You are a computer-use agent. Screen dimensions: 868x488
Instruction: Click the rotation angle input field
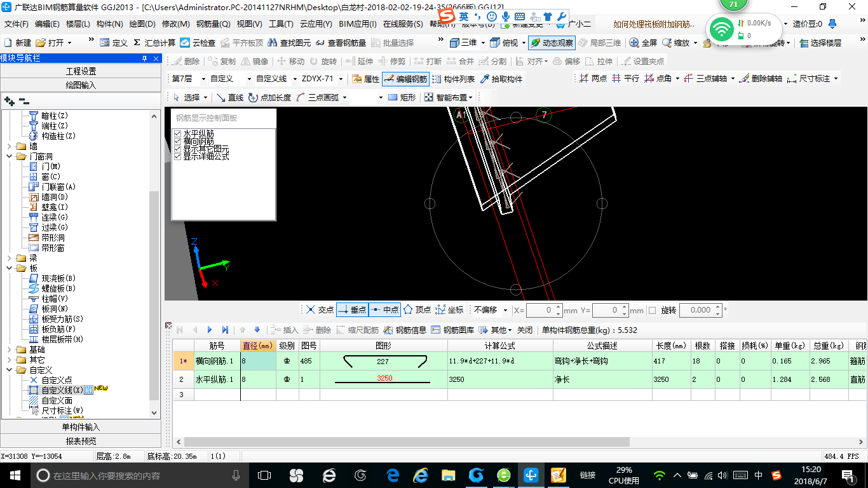(700, 310)
